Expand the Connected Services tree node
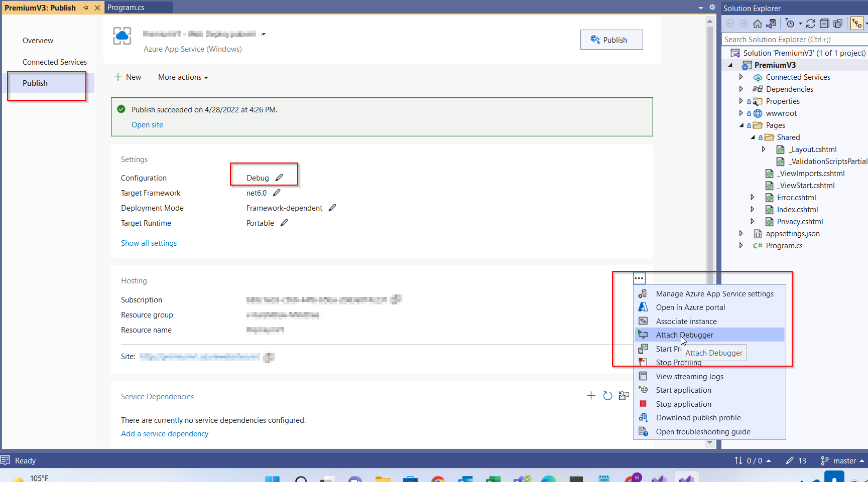 pos(741,77)
